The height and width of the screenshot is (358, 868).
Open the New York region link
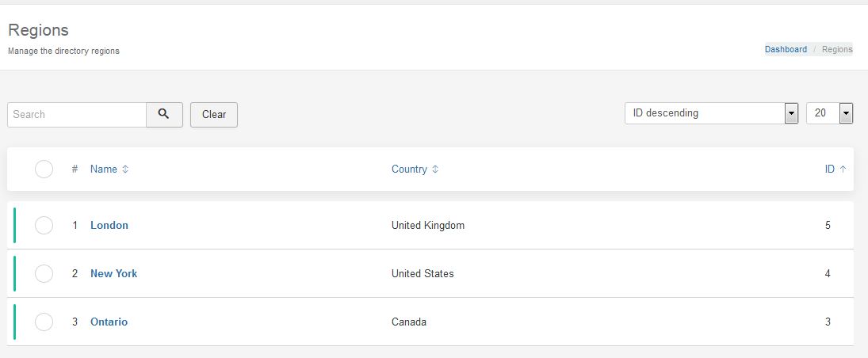[x=113, y=273]
